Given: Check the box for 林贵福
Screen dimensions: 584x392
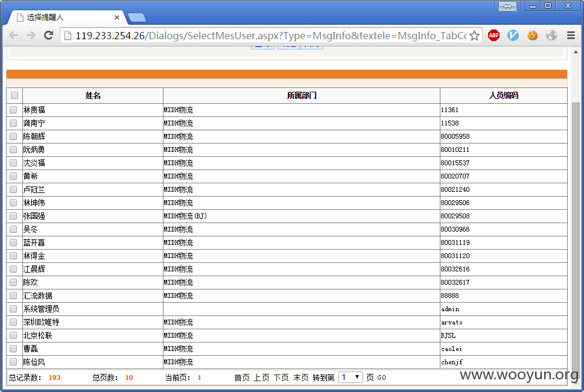Looking at the screenshot, I should (x=13, y=110).
